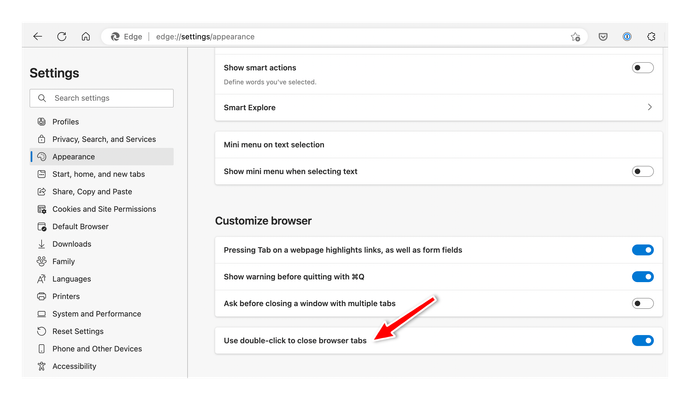690x400 pixels.
Task: Open the home page icon
Action: point(85,37)
